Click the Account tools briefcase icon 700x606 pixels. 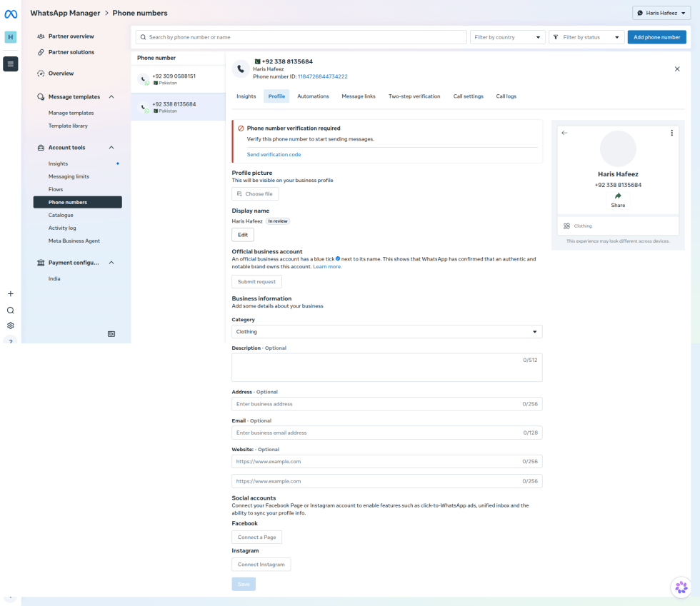tap(41, 148)
